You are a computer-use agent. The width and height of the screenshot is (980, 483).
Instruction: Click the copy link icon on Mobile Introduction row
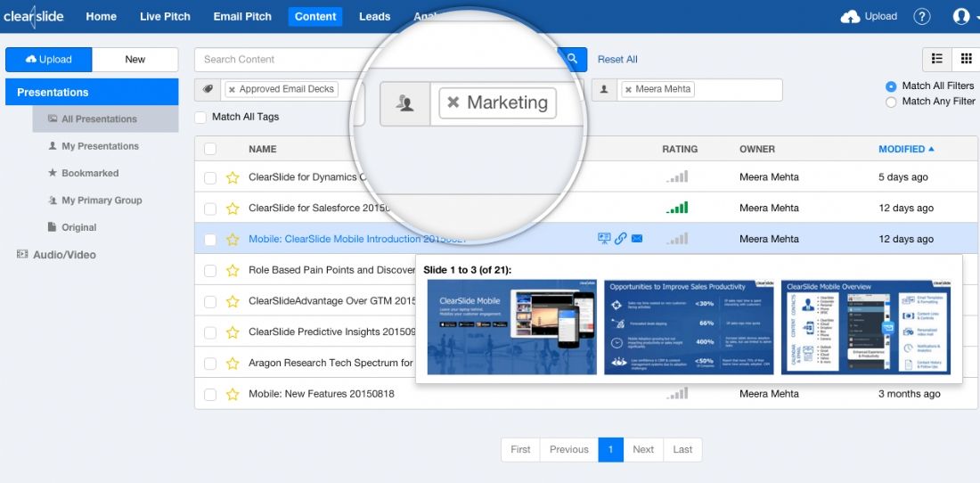point(620,238)
